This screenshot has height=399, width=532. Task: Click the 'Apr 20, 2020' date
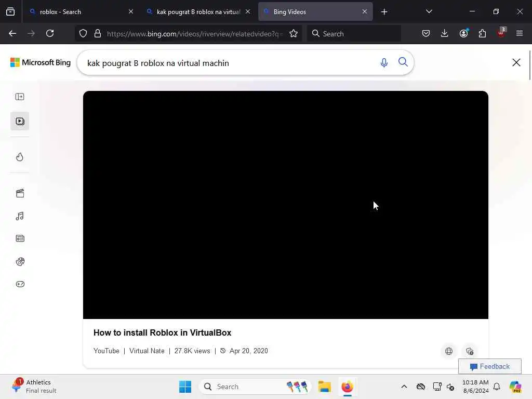coord(249,351)
